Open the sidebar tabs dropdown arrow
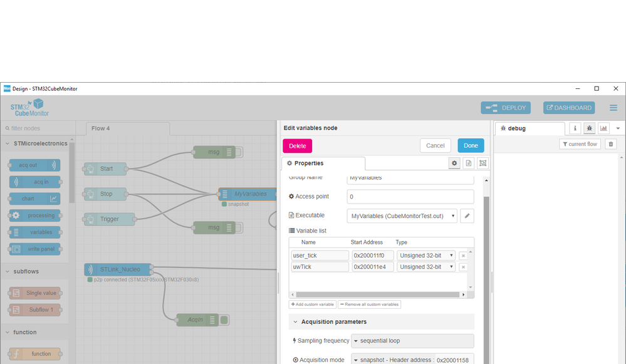Screen dimensions: 626x364 pyautogui.click(x=618, y=128)
